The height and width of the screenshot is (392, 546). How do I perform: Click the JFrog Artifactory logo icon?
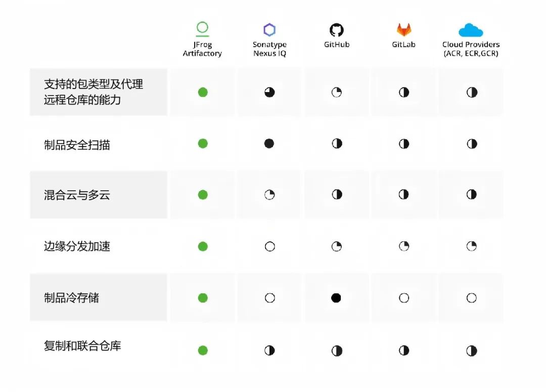pyautogui.click(x=202, y=29)
